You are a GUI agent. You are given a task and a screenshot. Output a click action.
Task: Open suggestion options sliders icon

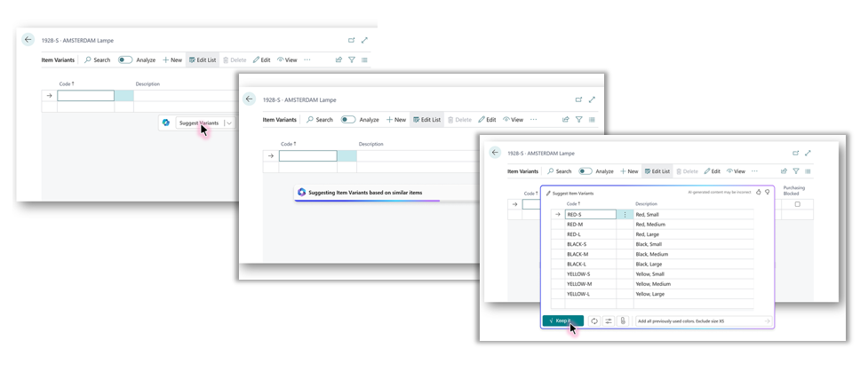(x=609, y=321)
